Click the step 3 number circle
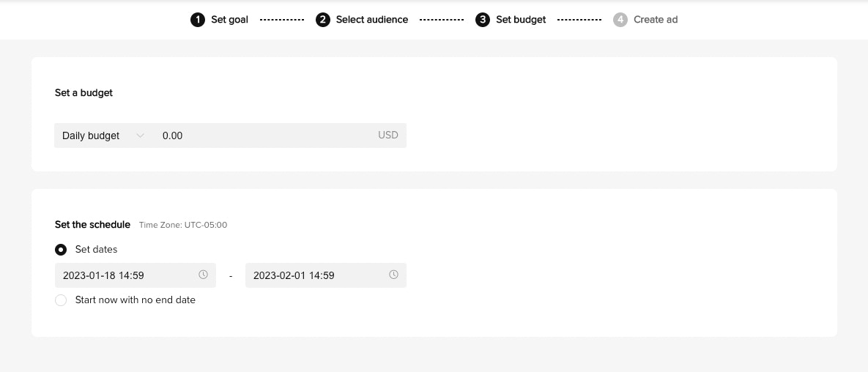Viewport: 868px width, 372px height. coord(483,20)
